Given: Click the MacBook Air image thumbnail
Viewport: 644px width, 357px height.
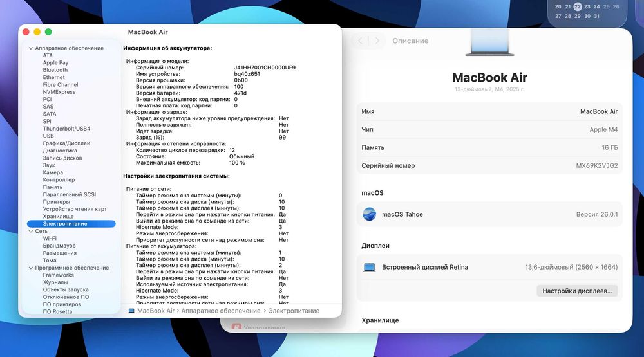Looking at the screenshot, I should [x=489, y=42].
